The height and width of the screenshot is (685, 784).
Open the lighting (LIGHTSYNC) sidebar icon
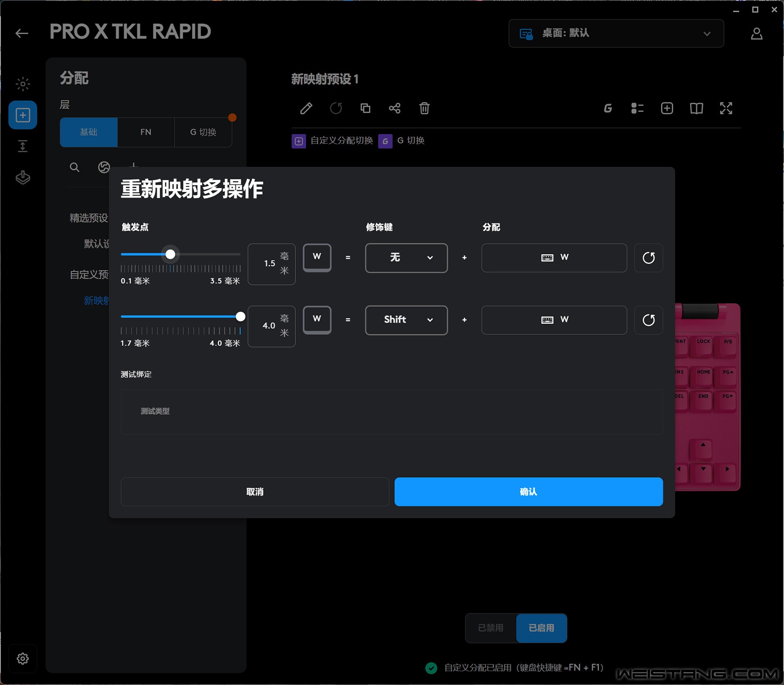point(23,84)
